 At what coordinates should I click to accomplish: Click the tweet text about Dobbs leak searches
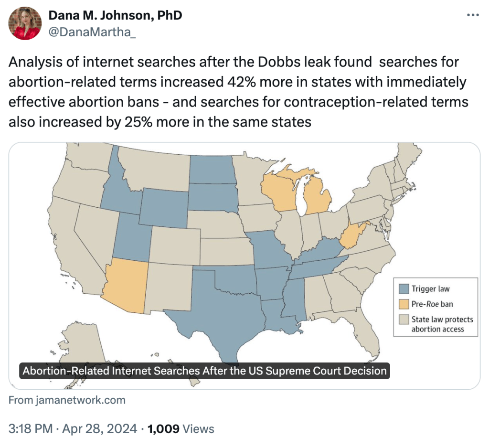point(238,92)
